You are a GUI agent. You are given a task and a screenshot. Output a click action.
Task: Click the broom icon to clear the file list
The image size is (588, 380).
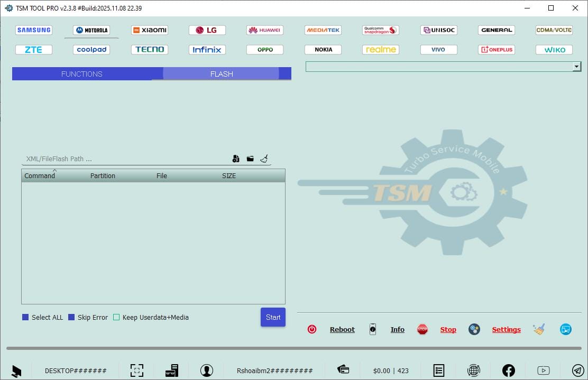[263, 158]
